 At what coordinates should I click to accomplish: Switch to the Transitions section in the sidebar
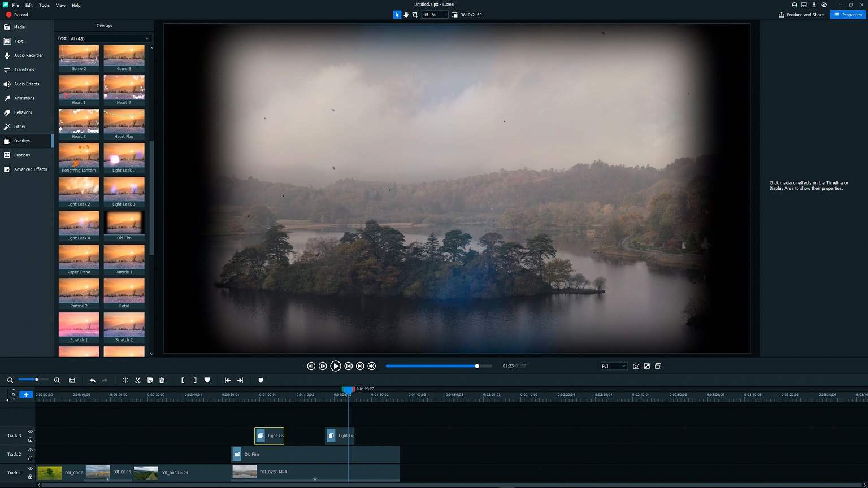[x=24, y=69]
